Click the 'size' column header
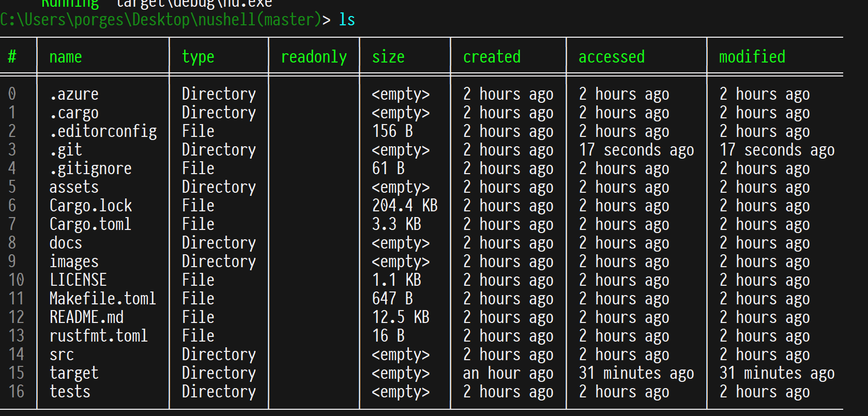The width and height of the screenshot is (868, 416). pos(388,57)
